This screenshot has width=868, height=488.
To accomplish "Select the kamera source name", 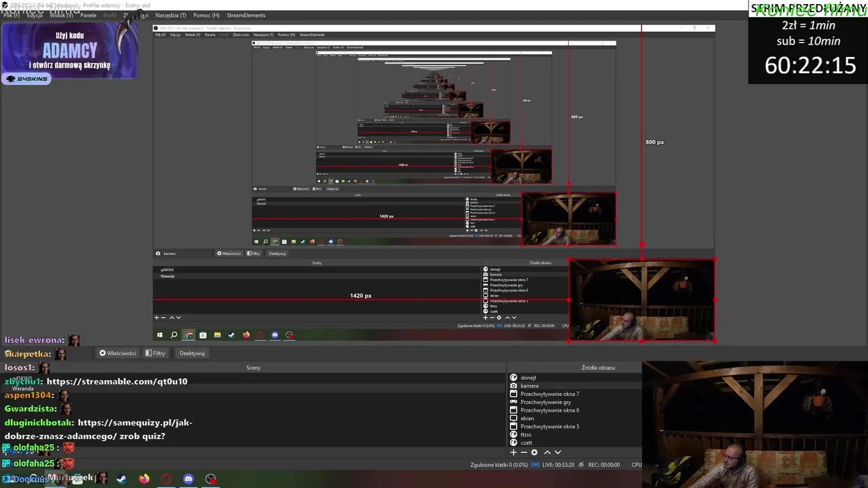I will pyautogui.click(x=530, y=386).
